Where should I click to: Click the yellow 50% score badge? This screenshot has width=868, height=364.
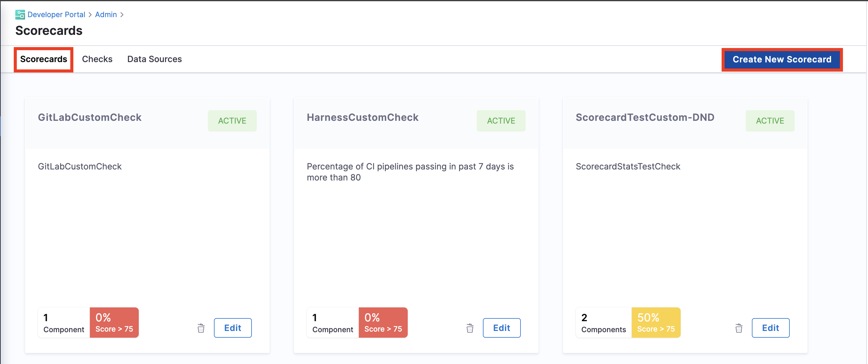pyautogui.click(x=656, y=322)
